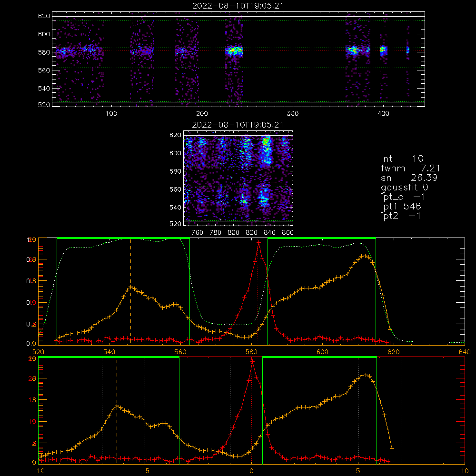Select the 'sn 26.39' readout
The height and width of the screenshot is (476, 476).
point(409,178)
